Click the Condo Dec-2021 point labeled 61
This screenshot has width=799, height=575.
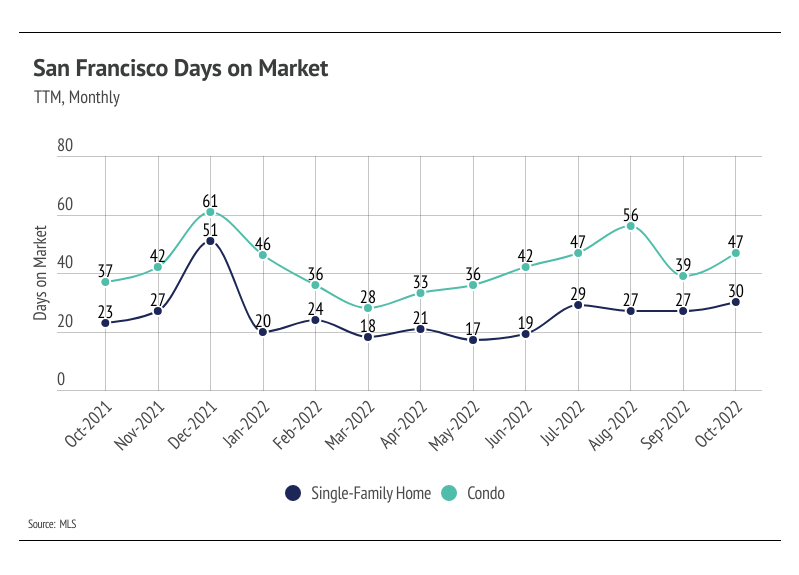pos(210,212)
